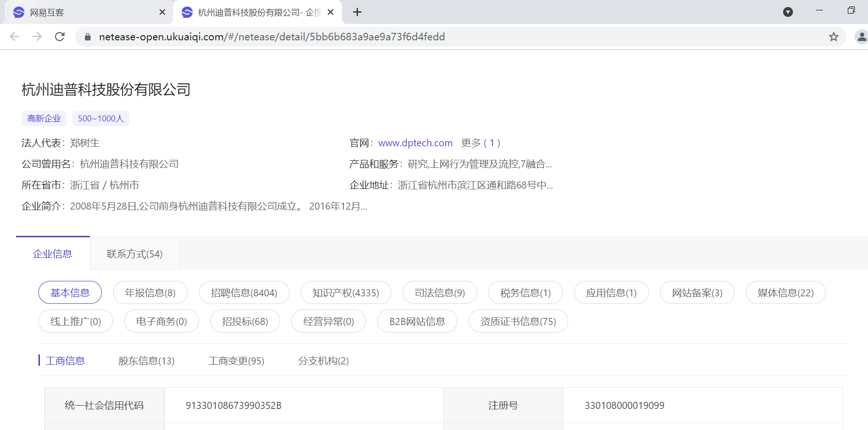Open 网站备案(3) section
The width and height of the screenshot is (868, 430).
pos(697,293)
